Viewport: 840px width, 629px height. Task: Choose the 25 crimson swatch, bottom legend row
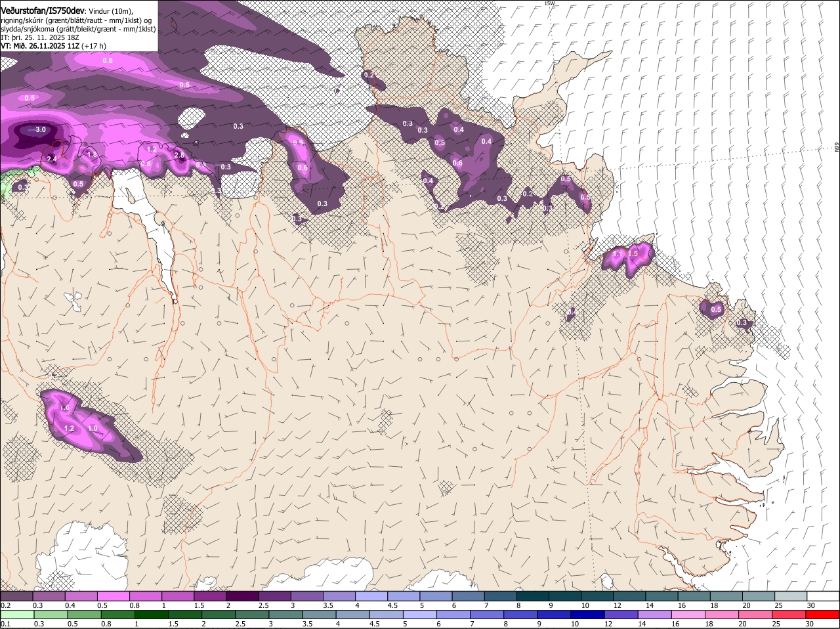(789, 615)
